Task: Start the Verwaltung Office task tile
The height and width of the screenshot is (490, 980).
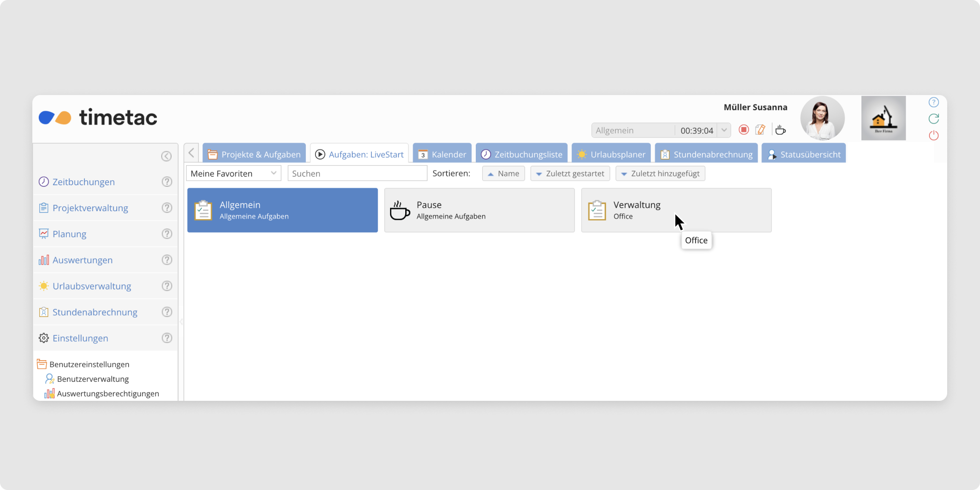Action: tap(676, 210)
